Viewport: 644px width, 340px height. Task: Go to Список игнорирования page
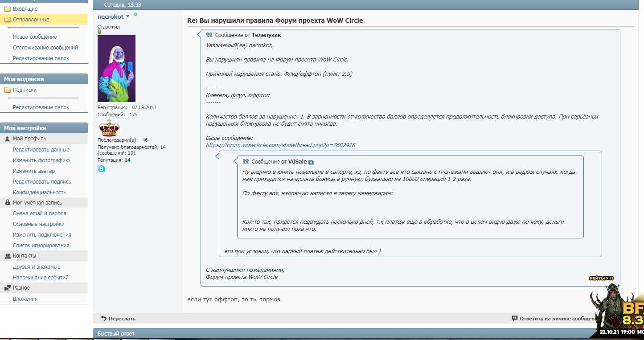[41, 246]
